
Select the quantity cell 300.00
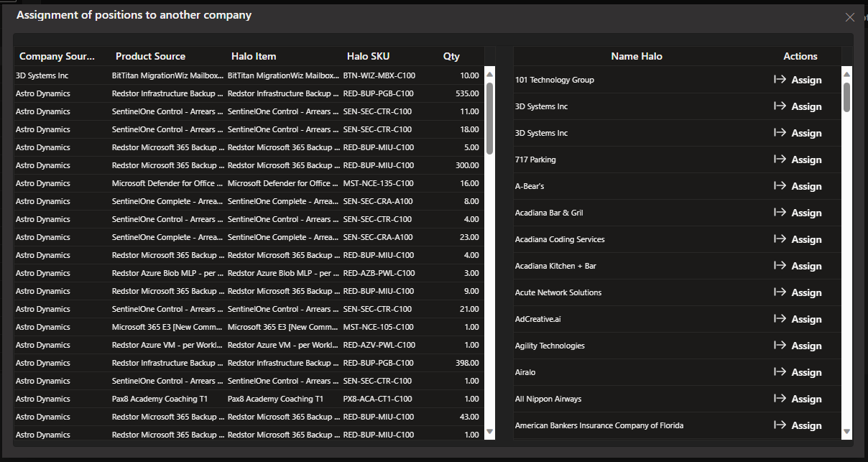pos(467,165)
